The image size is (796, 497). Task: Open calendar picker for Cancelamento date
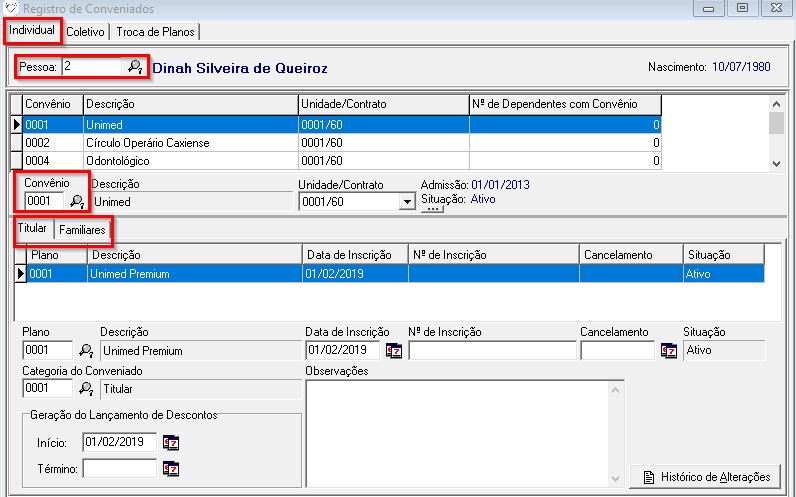[668, 350]
